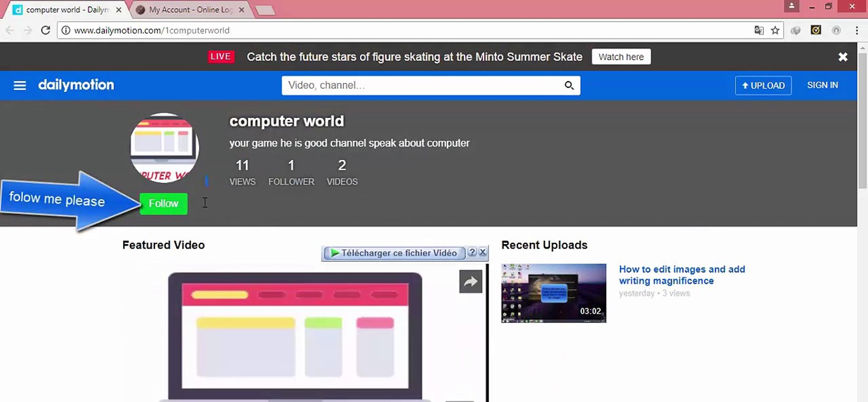Open the yellow checkmark extension icon
Image resolution: width=868 pixels, height=402 pixels.
pos(816,31)
